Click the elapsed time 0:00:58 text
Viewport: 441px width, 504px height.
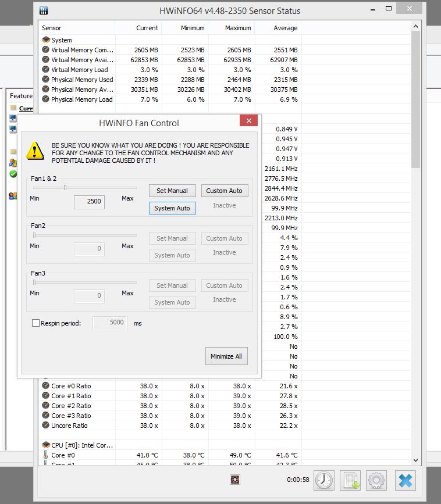tap(298, 480)
